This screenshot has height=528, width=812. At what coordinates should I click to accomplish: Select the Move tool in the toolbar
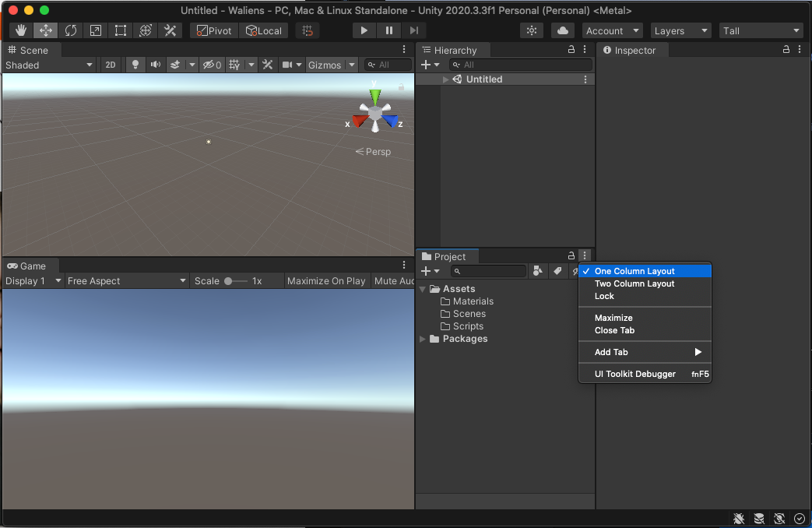pyautogui.click(x=46, y=30)
